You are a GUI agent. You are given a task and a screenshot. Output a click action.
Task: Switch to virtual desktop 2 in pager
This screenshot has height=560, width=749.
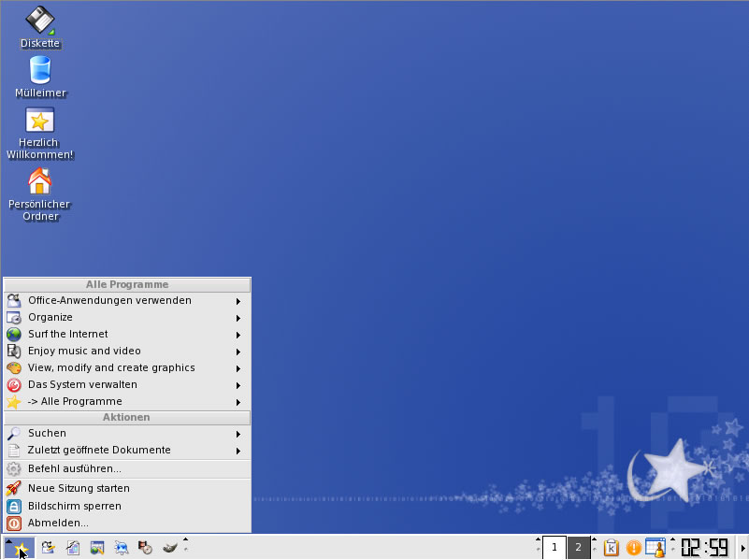point(579,548)
